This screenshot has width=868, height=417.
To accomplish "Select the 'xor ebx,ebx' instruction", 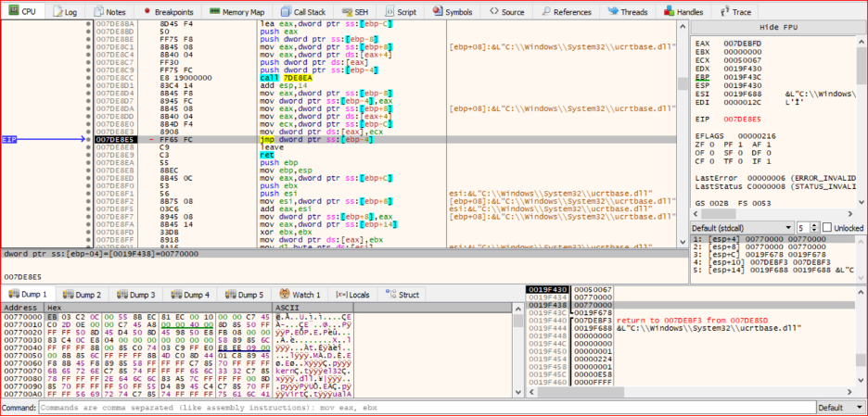I will (282, 233).
